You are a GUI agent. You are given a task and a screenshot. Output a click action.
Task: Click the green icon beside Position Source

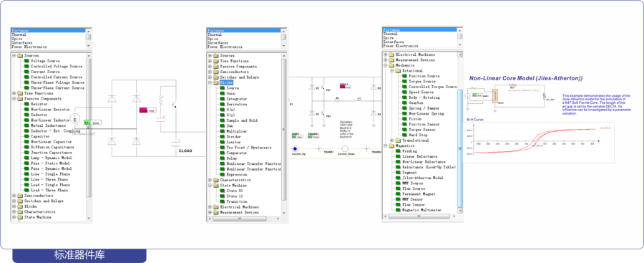tap(405, 76)
